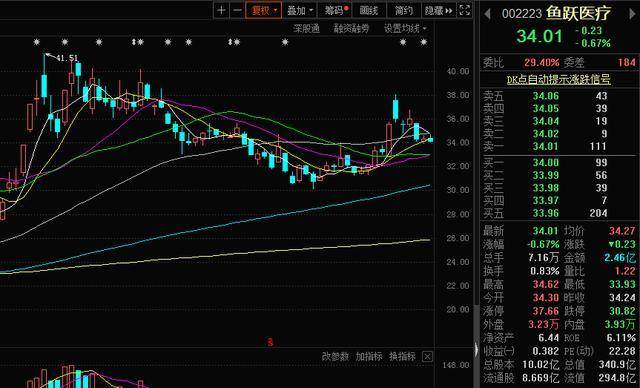Select the 融资融券 tab label

[351, 29]
